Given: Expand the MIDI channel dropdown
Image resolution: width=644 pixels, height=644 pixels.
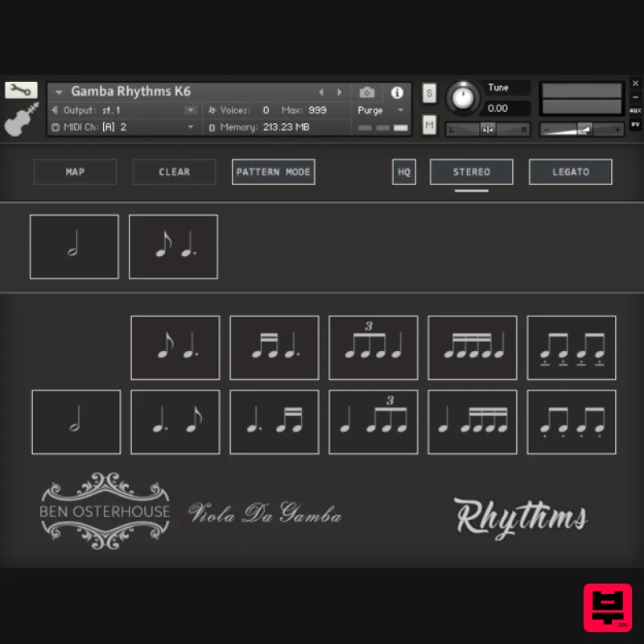Looking at the screenshot, I should (191, 127).
